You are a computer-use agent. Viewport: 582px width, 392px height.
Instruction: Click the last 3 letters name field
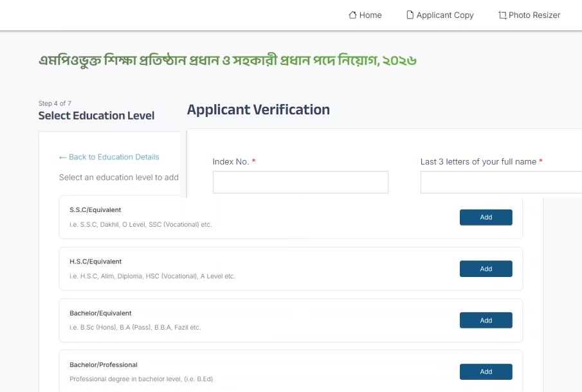[x=501, y=182]
